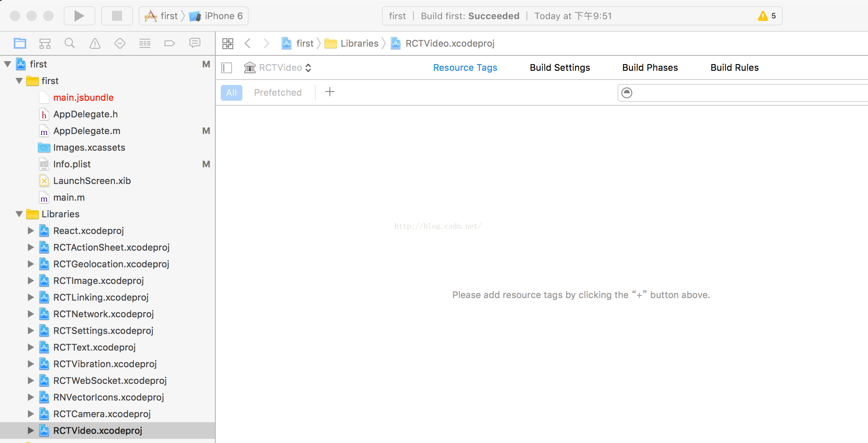This screenshot has width=868, height=443.
Task: Click the Libraries folder in the jump bar
Action: pyautogui.click(x=352, y=43)
